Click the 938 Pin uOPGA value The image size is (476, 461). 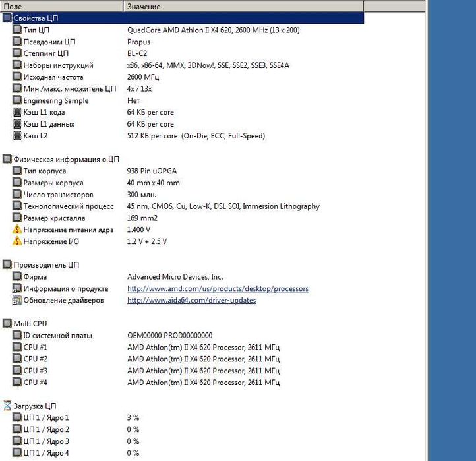[x=152, y=171]
